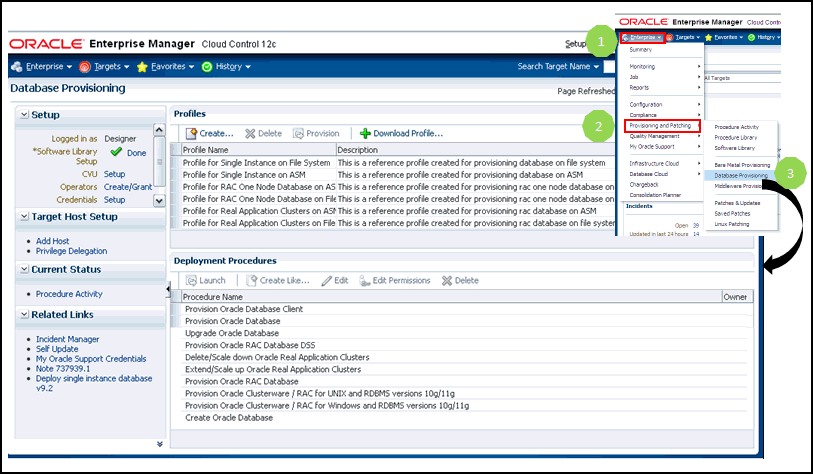Choose Procedure Library from the submenu
Viewport: 813px width, 474px height.
coord(736,137)
